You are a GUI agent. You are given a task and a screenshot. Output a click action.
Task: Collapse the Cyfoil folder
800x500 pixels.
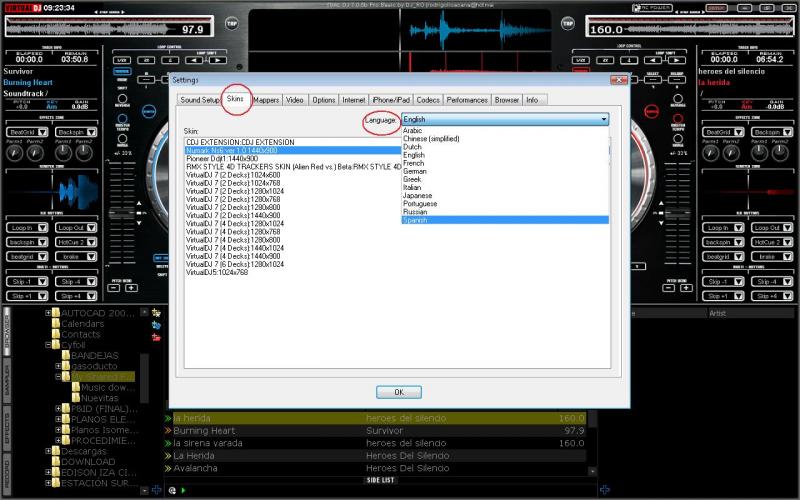pos(48,345)
